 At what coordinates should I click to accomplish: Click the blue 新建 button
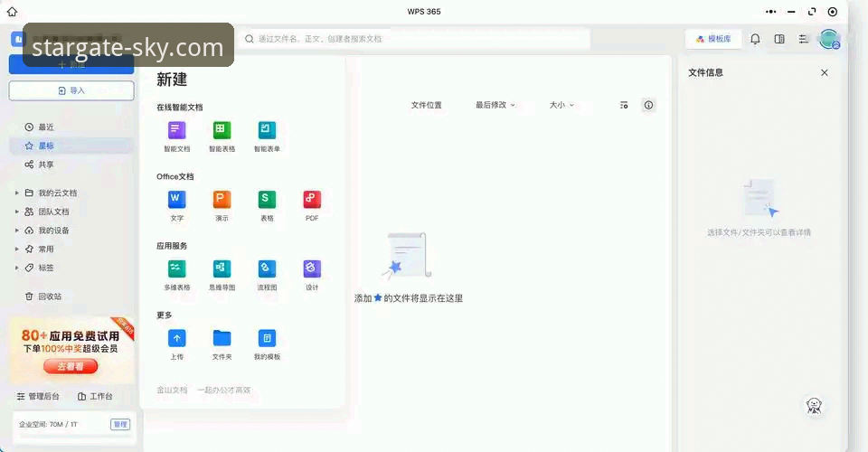coord(71,65)
